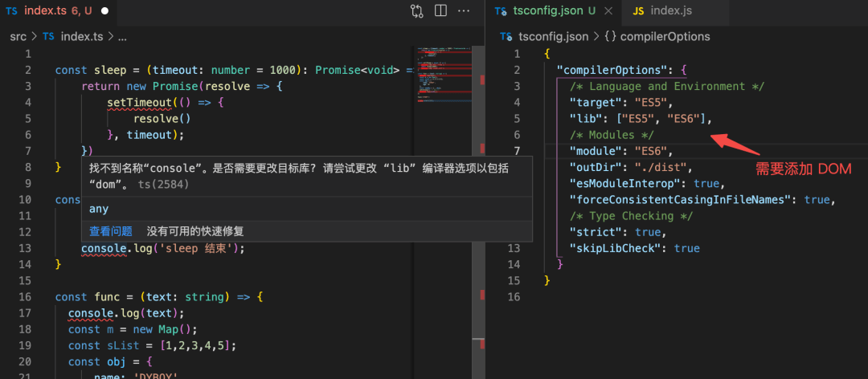Click the braces icon before compilerOptions breadcrumb
Viewport: 868px width, 379px height.
[x=611, y=37]
